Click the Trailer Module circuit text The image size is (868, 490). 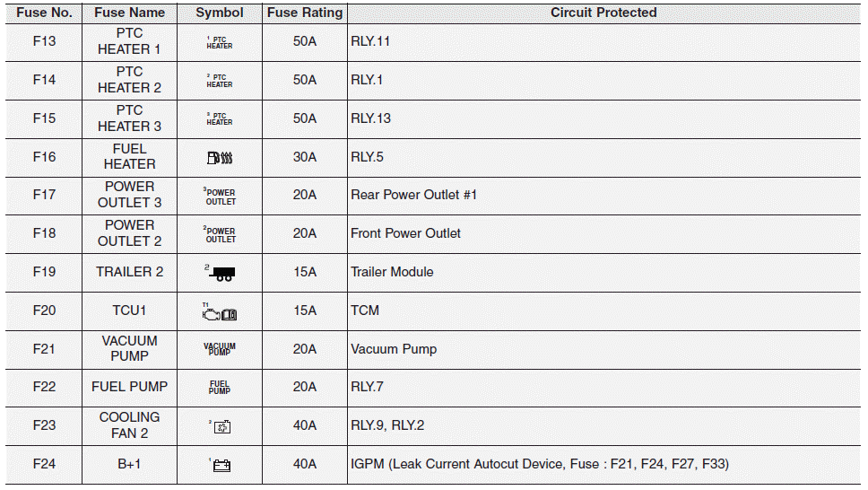[392, 272]
